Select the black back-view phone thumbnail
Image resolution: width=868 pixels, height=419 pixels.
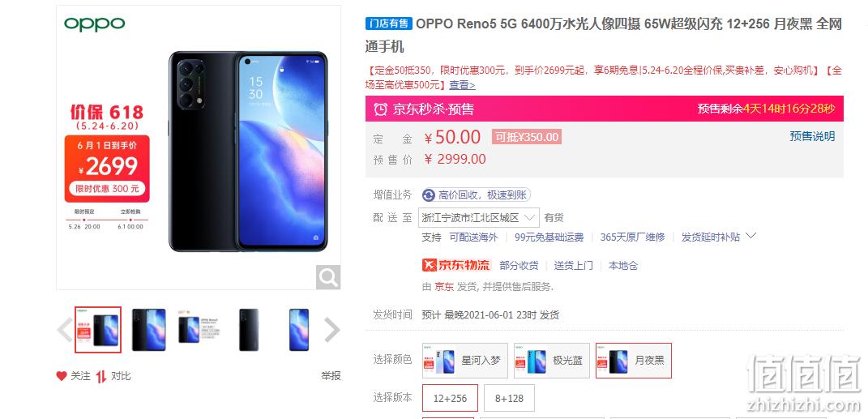click(x=249, y=330)
